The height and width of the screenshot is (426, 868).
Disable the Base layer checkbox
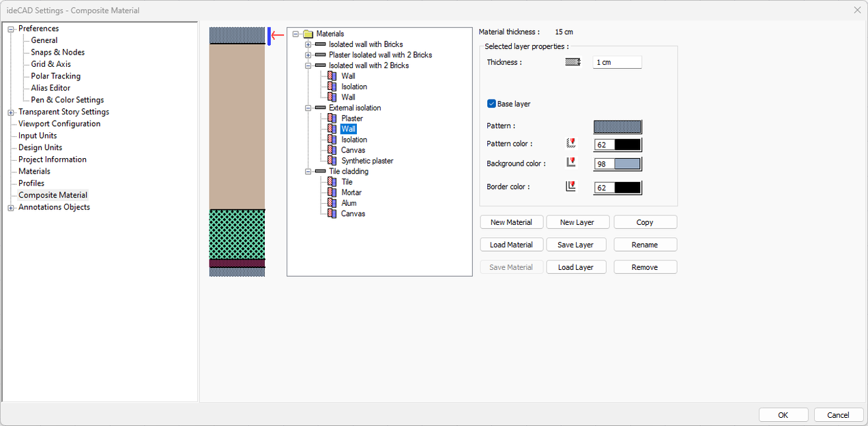(x=491, y=103)
